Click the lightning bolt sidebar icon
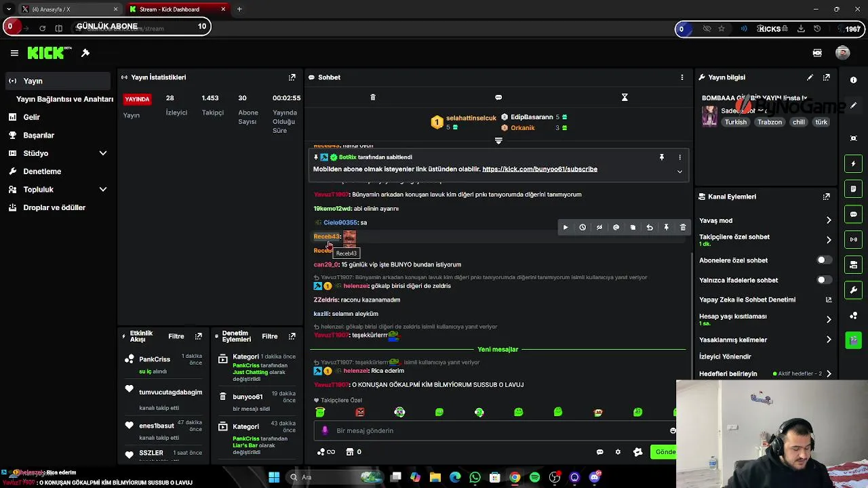868x488 pixels. tap(853, 164)
